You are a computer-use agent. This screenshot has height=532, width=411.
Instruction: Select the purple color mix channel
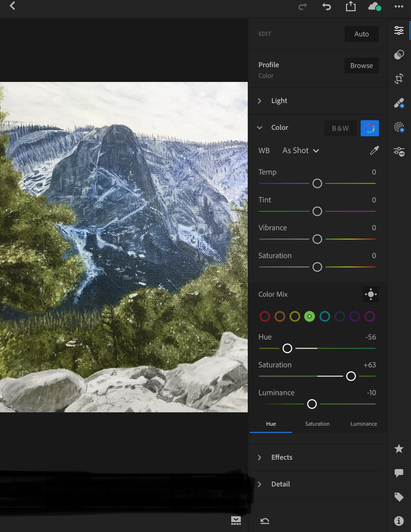[x=355, y=316]
